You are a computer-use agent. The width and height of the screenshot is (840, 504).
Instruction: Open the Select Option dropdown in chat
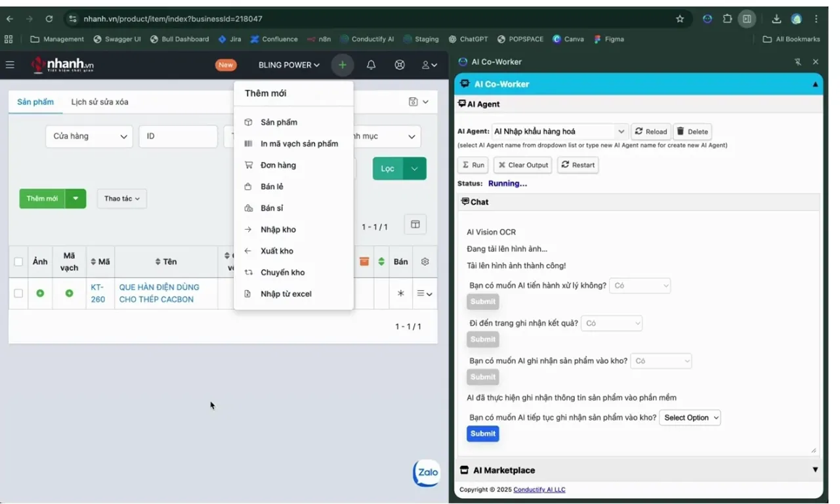coord(690,417)
